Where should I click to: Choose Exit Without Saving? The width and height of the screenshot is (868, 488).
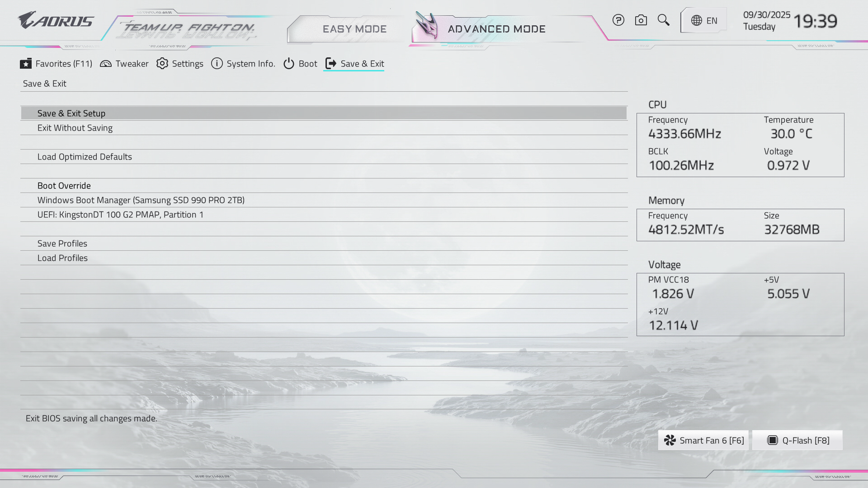(75, 128)
